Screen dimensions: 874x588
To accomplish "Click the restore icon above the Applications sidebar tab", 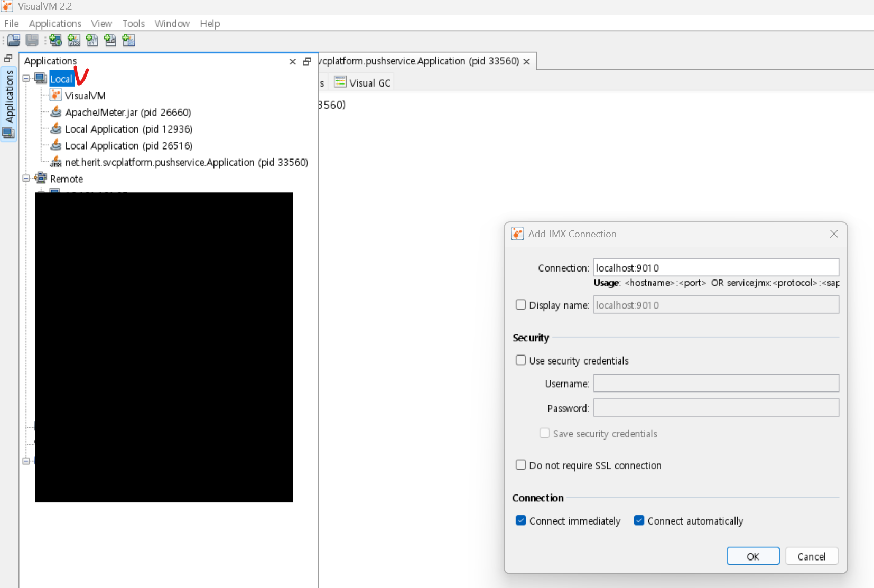I will tap(8, 58).
